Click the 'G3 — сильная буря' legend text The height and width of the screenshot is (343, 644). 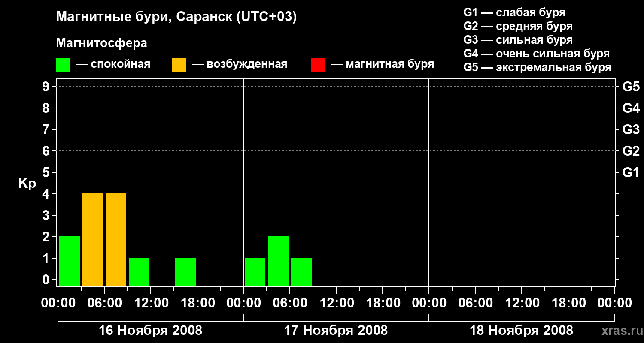pos(518,40)
